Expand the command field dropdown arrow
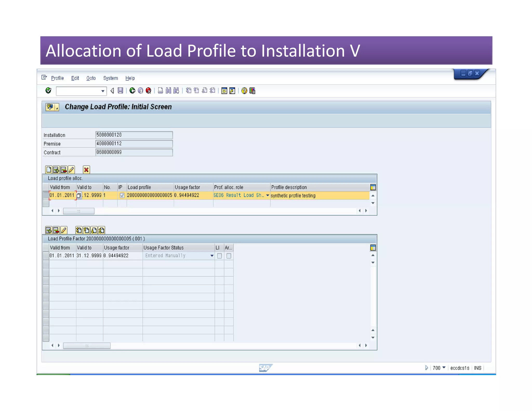 coord(103,91)
